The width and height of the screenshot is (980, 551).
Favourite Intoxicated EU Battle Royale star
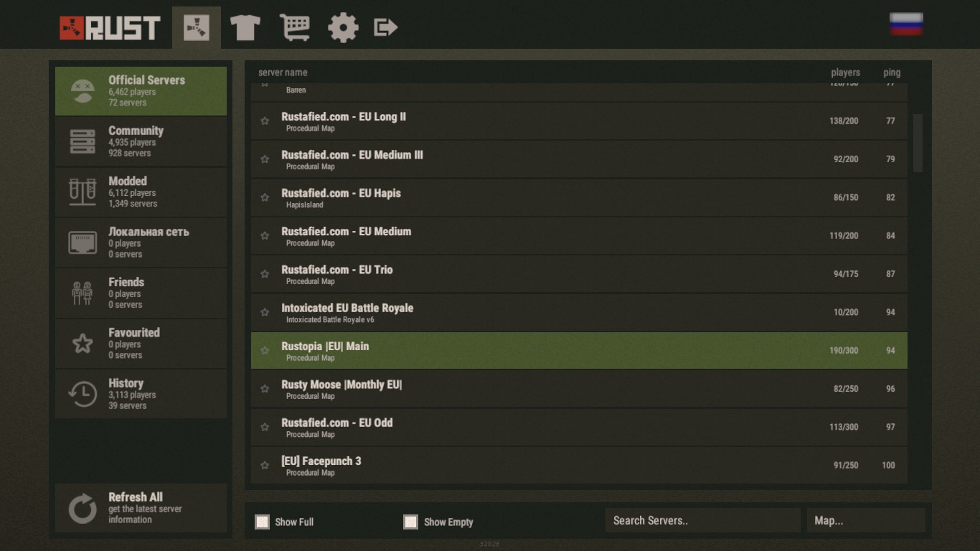pyautogui.click(x=265, y=312)
